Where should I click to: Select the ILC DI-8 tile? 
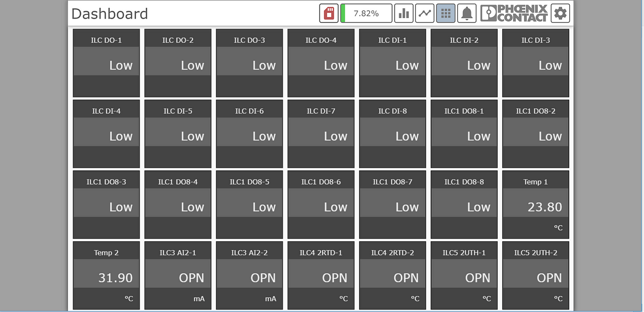(393, 134)
